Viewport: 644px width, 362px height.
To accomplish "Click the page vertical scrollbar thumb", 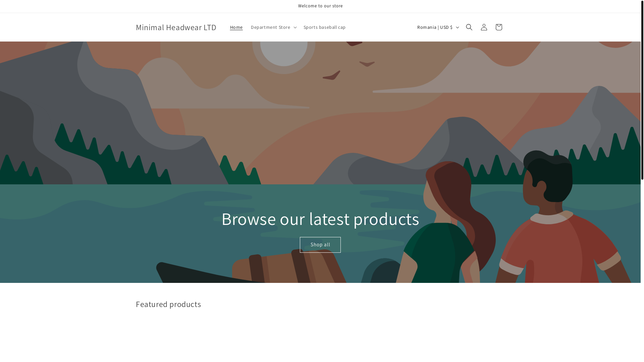I will [x=642, y=90].
